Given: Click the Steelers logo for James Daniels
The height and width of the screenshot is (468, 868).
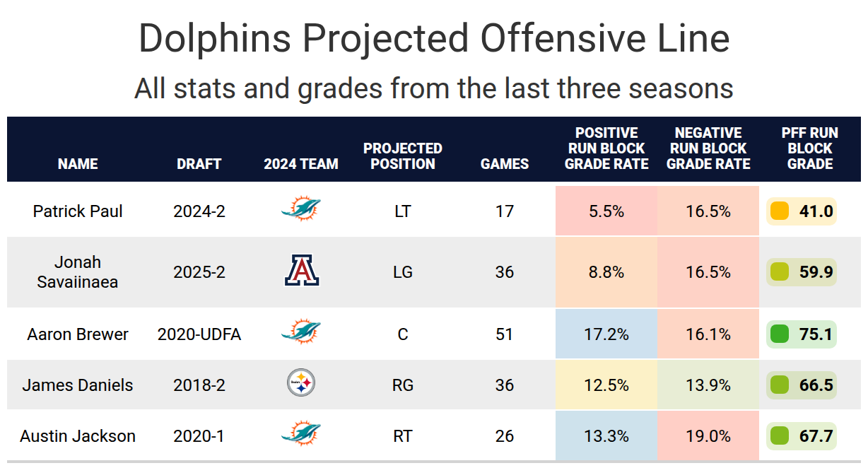Looking at the screenshot, I should point(301,384).
